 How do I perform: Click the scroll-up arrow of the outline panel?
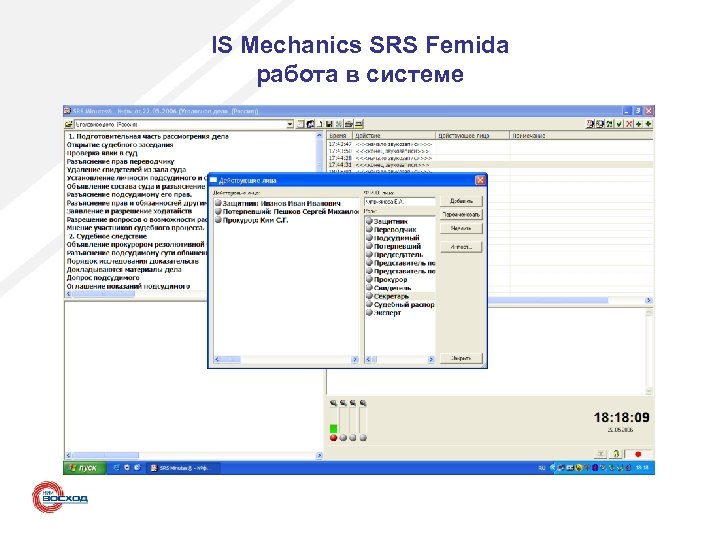[320, 136]
